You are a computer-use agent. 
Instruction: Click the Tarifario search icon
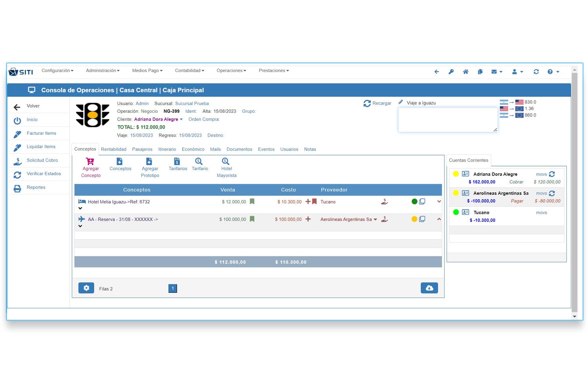coord(199,161)
